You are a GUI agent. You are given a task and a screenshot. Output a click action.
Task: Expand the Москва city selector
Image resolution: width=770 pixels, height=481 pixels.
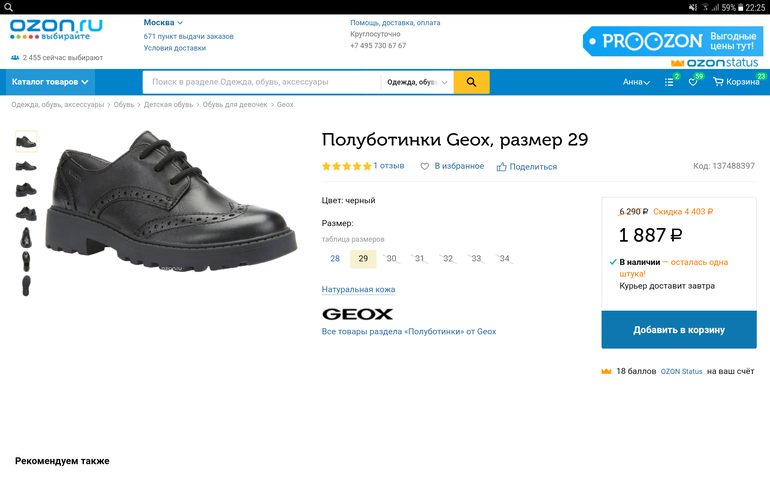click(x=163, y=22)
